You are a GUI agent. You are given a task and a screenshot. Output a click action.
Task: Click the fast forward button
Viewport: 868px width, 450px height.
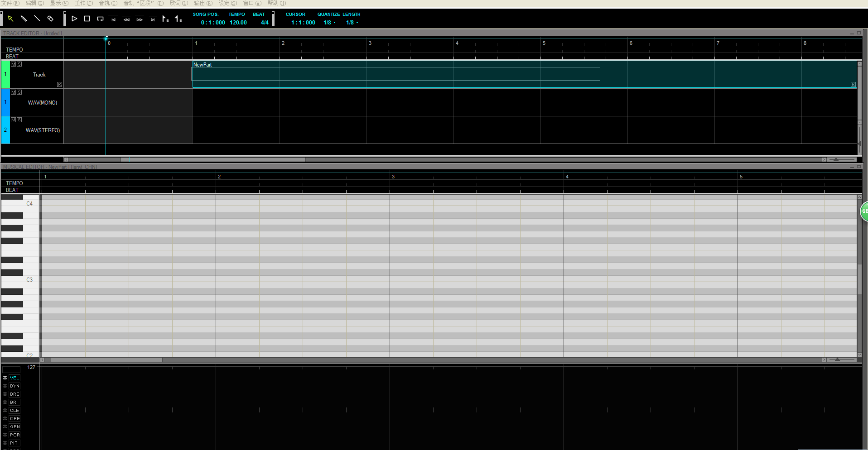(x=140, y=19)
